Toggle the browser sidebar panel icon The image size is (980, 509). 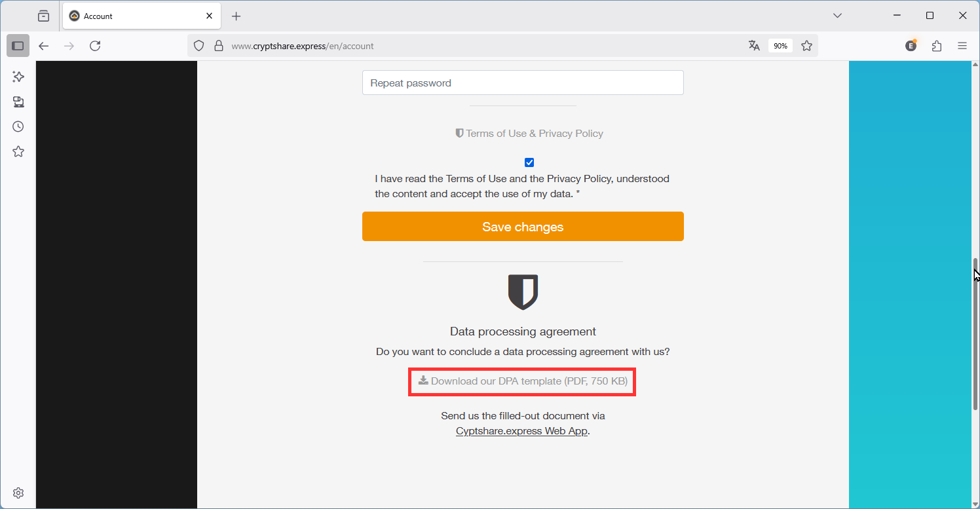pyautogui.click(x=18, y=46)
